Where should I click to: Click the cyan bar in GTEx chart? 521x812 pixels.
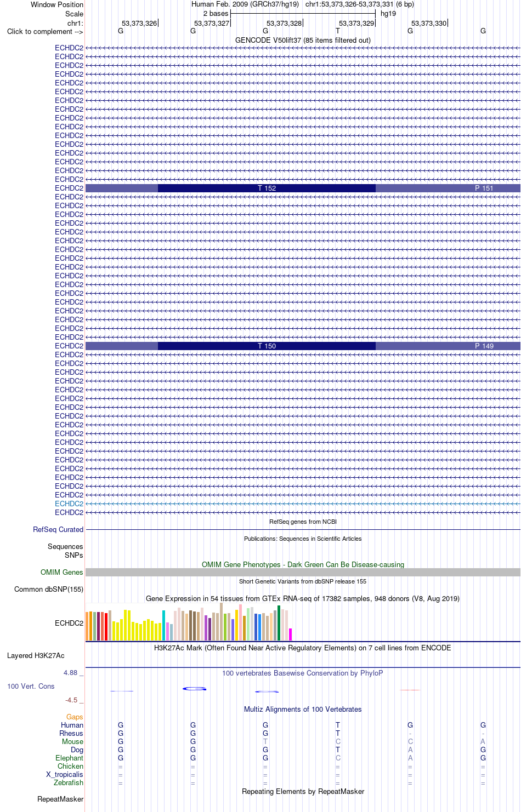click(163, 625)
